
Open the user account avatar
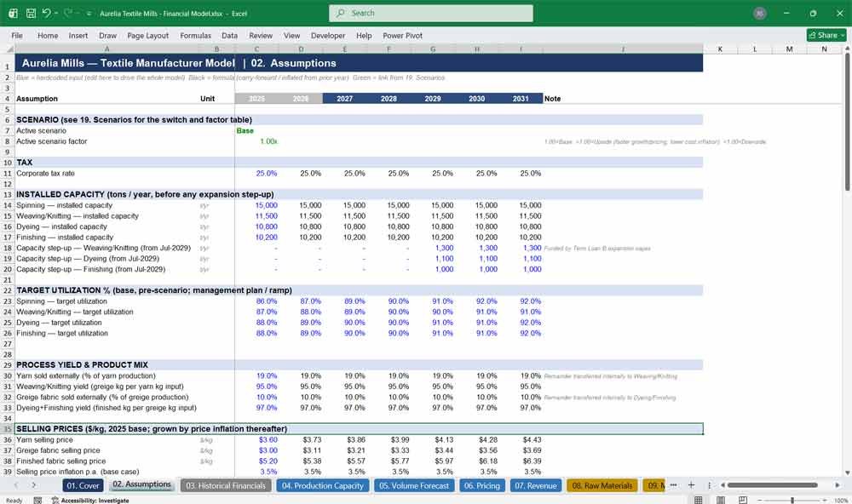[x=760, y=13]
